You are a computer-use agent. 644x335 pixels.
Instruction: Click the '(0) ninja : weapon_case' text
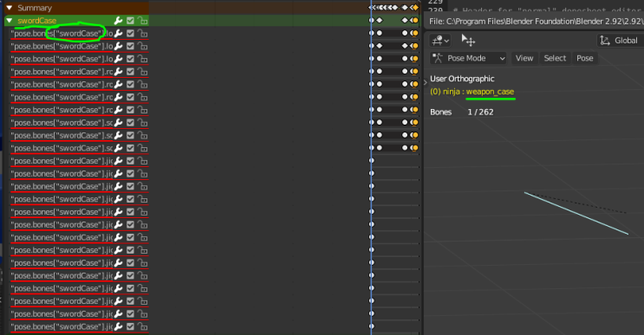472,92
